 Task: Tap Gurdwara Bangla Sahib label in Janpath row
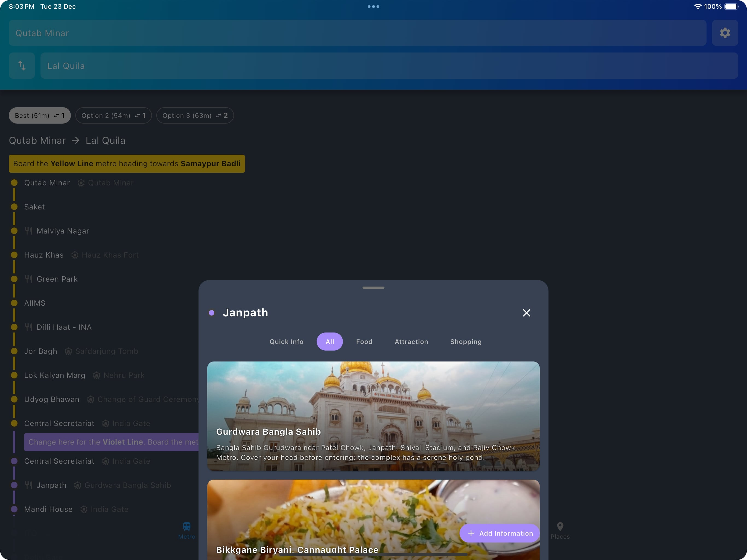click(x=128, y=485)
